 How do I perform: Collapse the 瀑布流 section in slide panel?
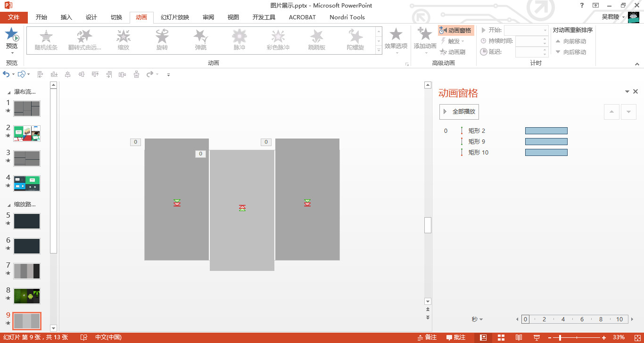[x=9, y=92]
